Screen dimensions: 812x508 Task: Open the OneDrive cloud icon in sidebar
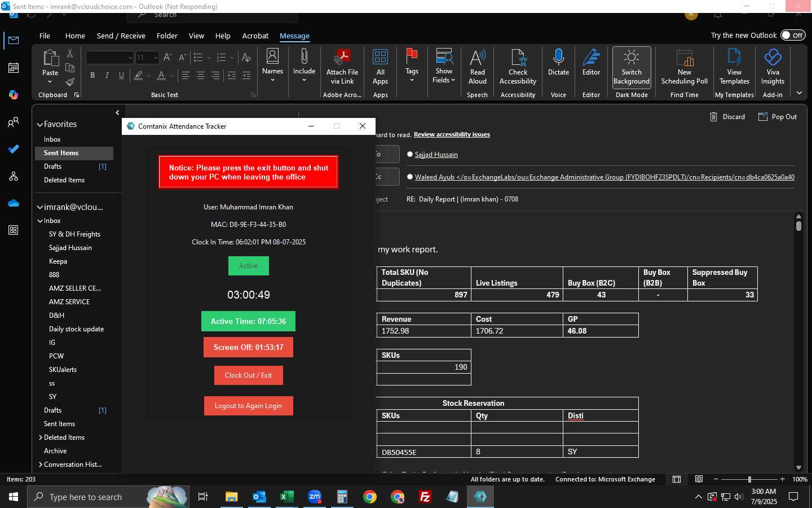(x=14, y=203)
